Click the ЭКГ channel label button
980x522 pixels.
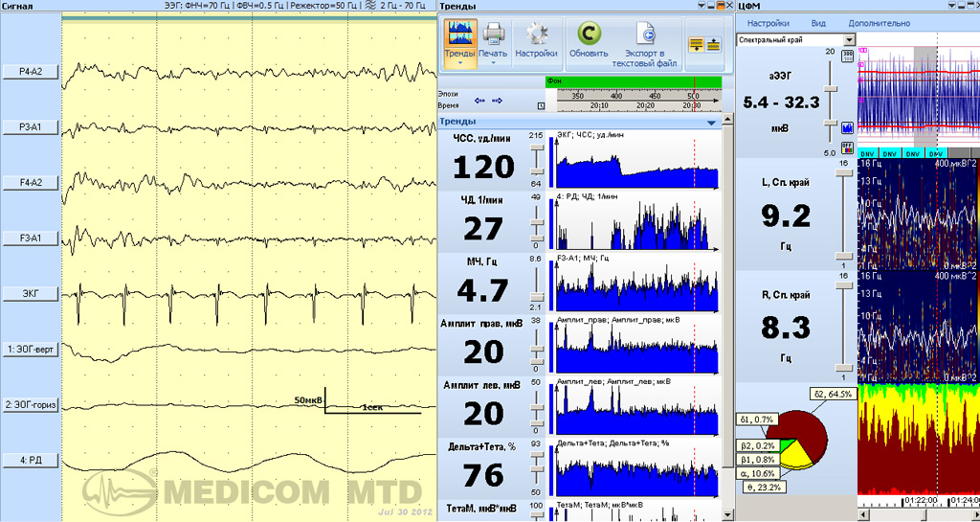click(30, 294)
